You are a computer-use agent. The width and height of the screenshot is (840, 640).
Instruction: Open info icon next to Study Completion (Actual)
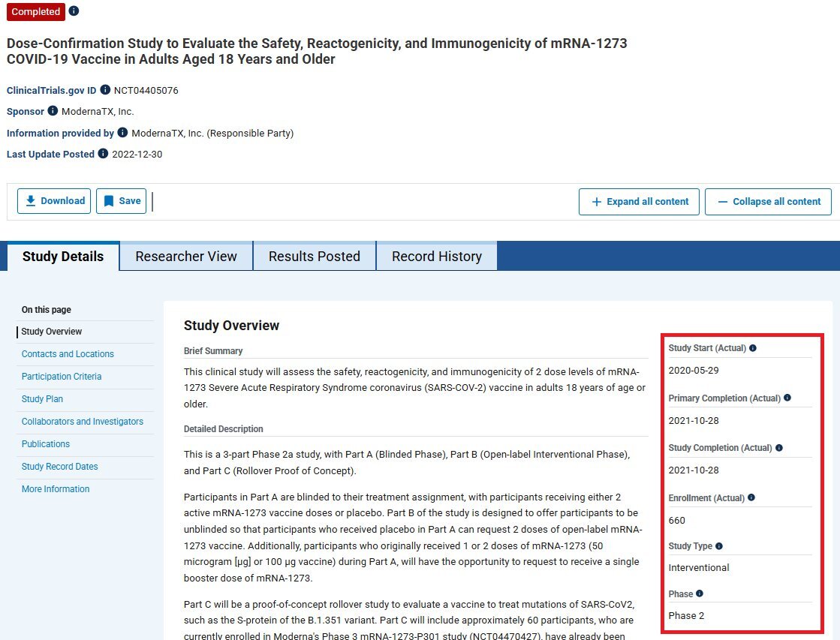[x=779, y=448]
